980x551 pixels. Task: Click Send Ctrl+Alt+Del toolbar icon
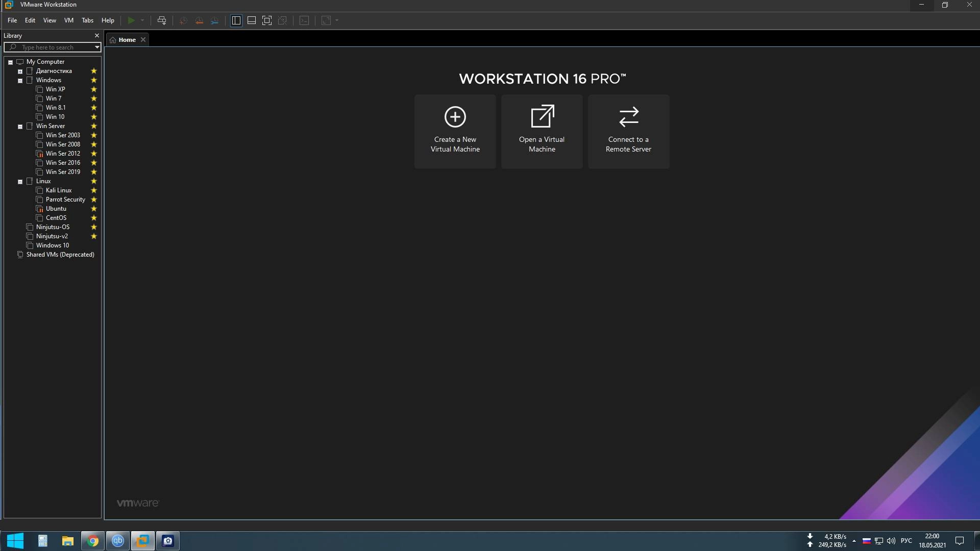tap(162, 20)
